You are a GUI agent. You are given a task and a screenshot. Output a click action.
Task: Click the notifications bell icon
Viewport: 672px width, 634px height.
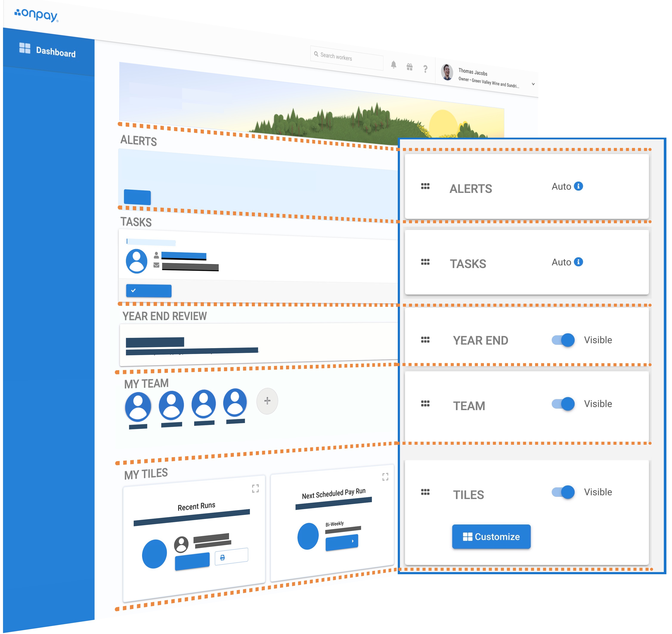pos(393,65)
